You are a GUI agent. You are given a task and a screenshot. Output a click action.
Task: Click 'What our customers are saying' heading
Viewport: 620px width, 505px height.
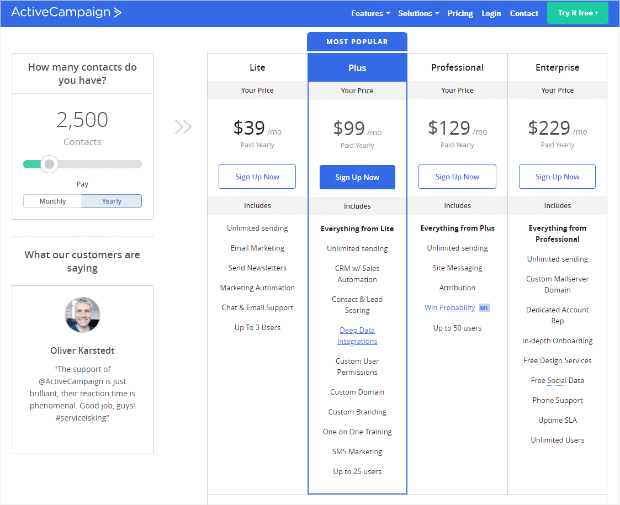tap(82, 261)
